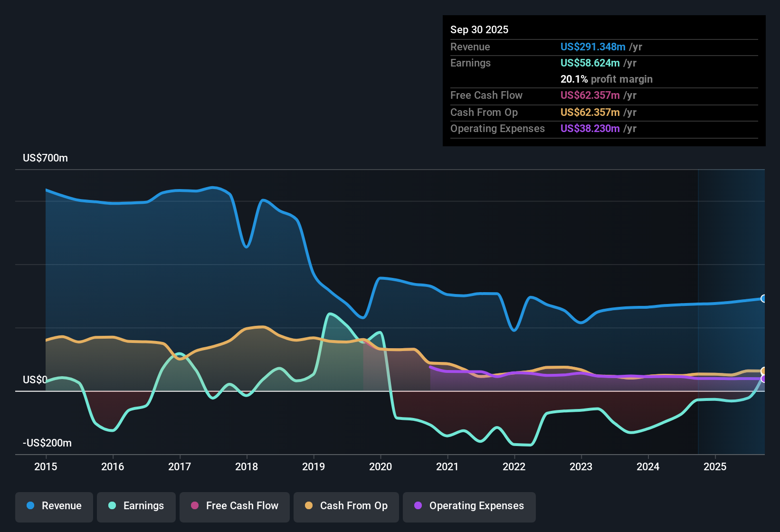The image size is (780, 532).
Task: Hide the Operating Expenses series
Action: click(x=469, y=506)
